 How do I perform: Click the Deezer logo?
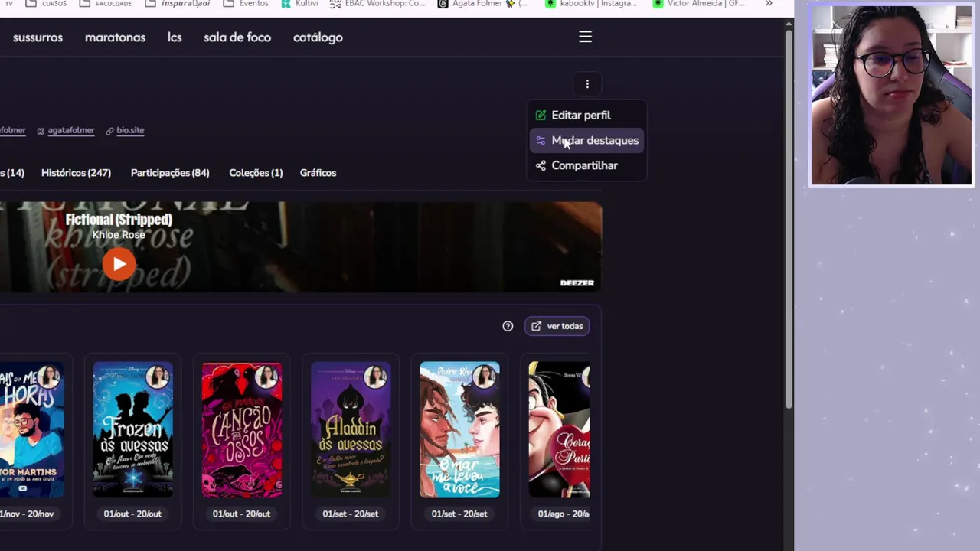pos(577,283)
